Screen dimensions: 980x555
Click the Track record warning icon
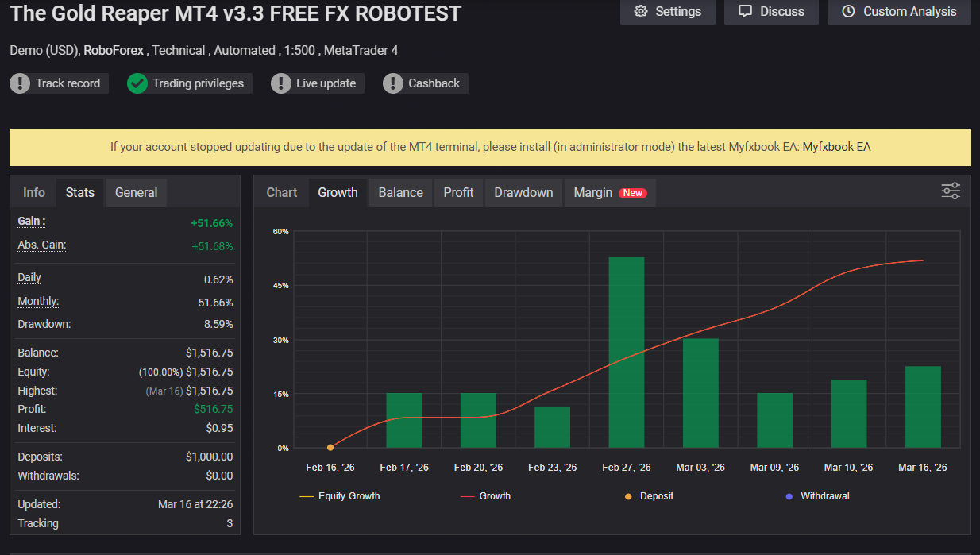[x=20, y=83]
